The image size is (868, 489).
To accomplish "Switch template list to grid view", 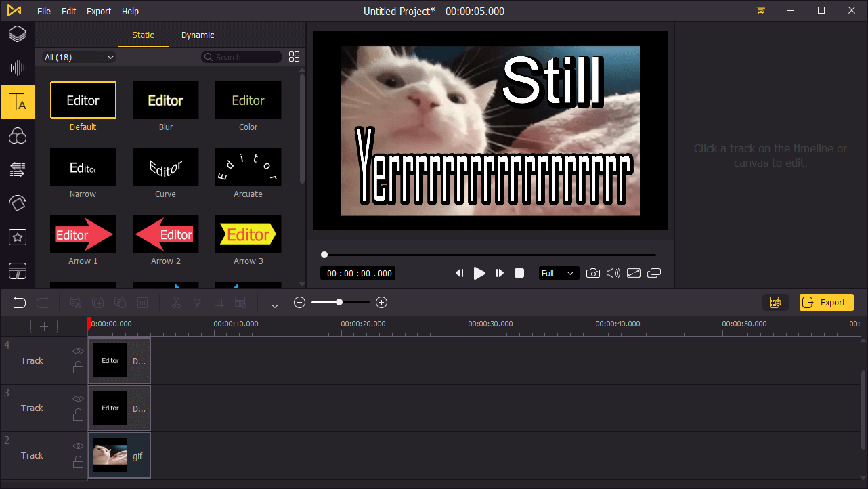I will [294, 57].
